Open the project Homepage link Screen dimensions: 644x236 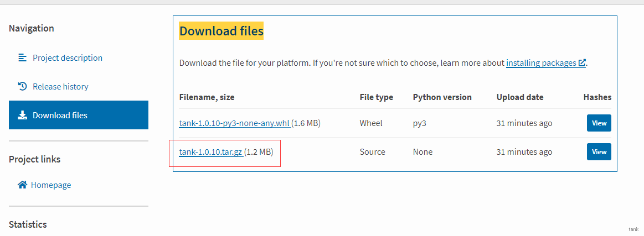(x=50, y=185)
